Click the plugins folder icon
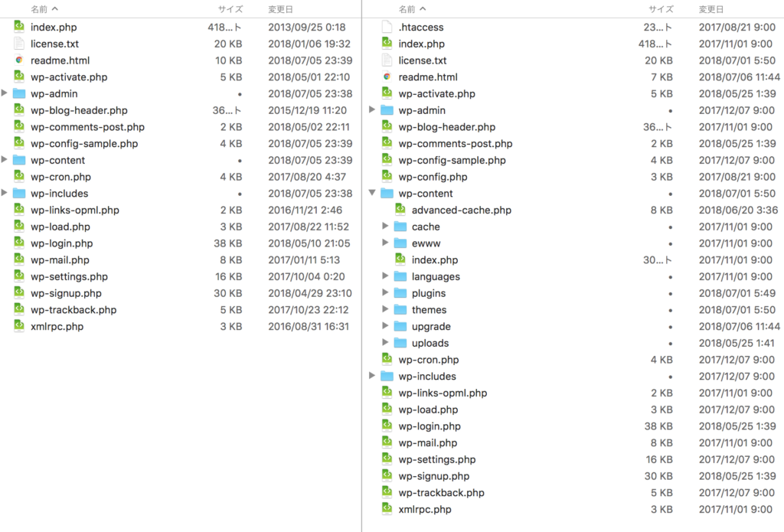The image size is (784, 532). pos(400,293)
